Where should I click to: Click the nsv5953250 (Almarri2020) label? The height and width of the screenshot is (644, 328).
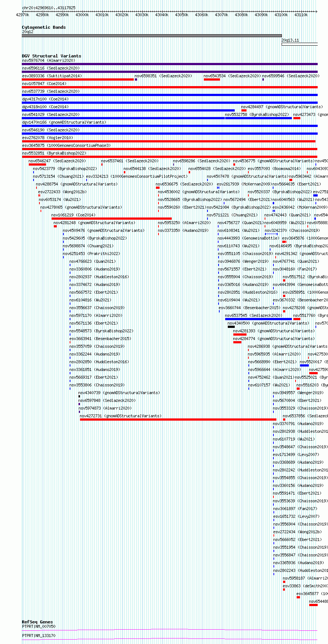185,223
